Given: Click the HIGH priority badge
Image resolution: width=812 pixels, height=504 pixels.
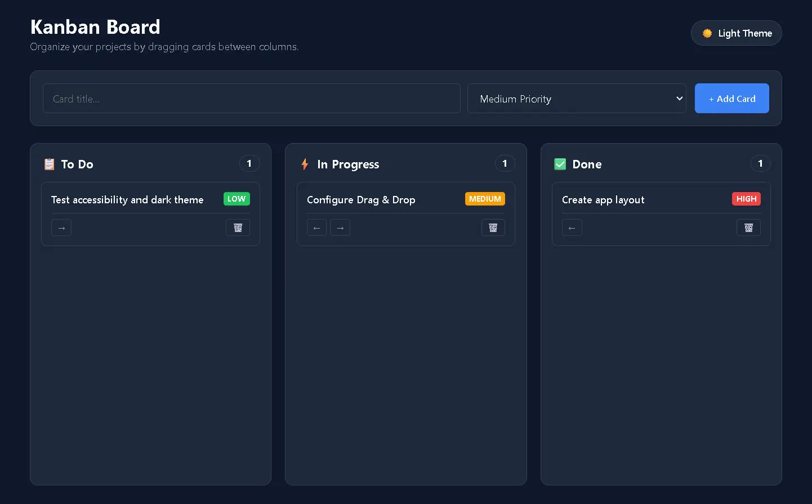Looking at the screenshot, I should 746,199.
